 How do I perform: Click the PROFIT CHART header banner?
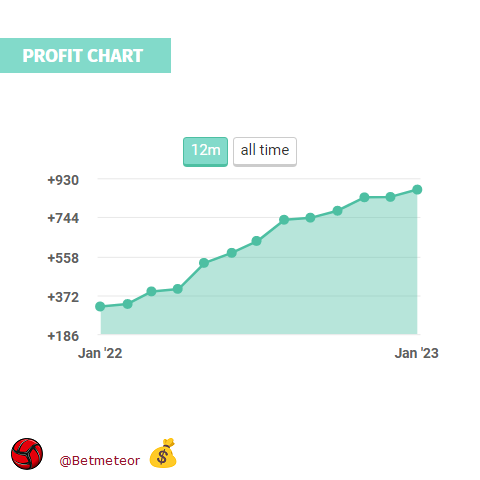pyautogui.click(x=85, y=55)
